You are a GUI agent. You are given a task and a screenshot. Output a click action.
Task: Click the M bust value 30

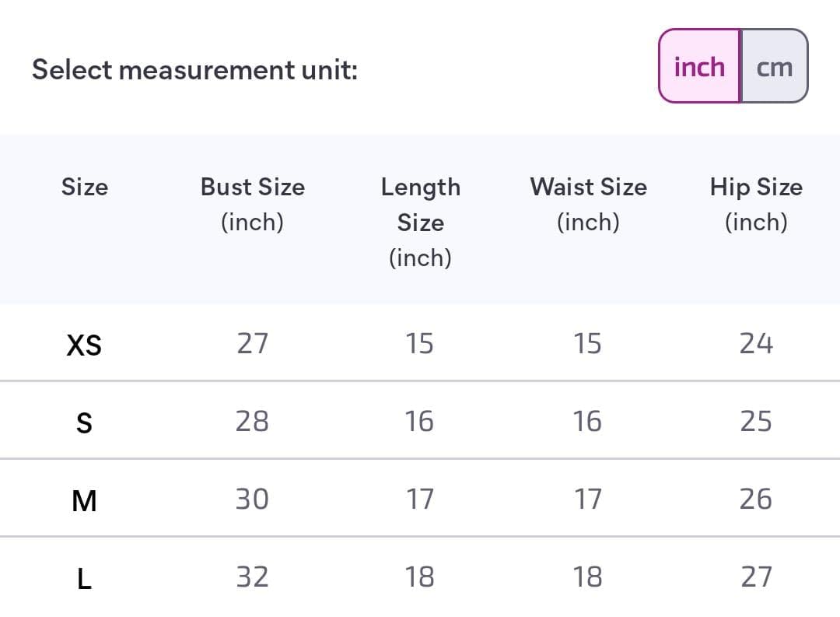252,499
